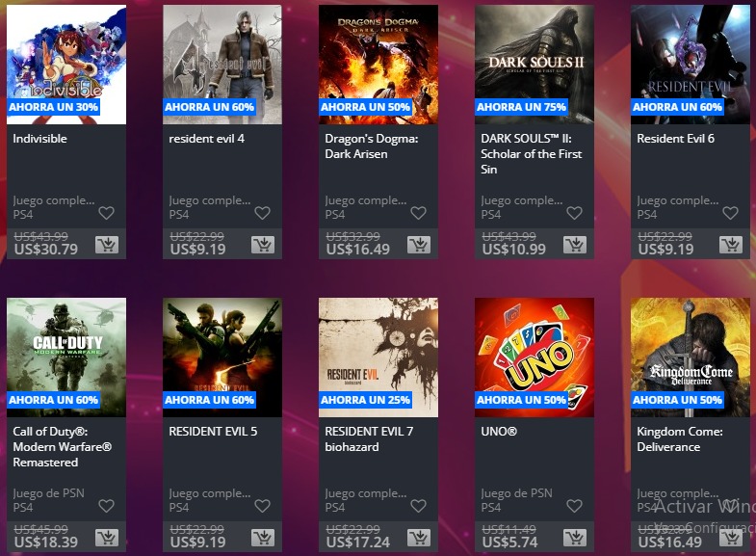Add Dark Souls II to the cart
This screenshot has height=556, width=756.
[575, 245]
